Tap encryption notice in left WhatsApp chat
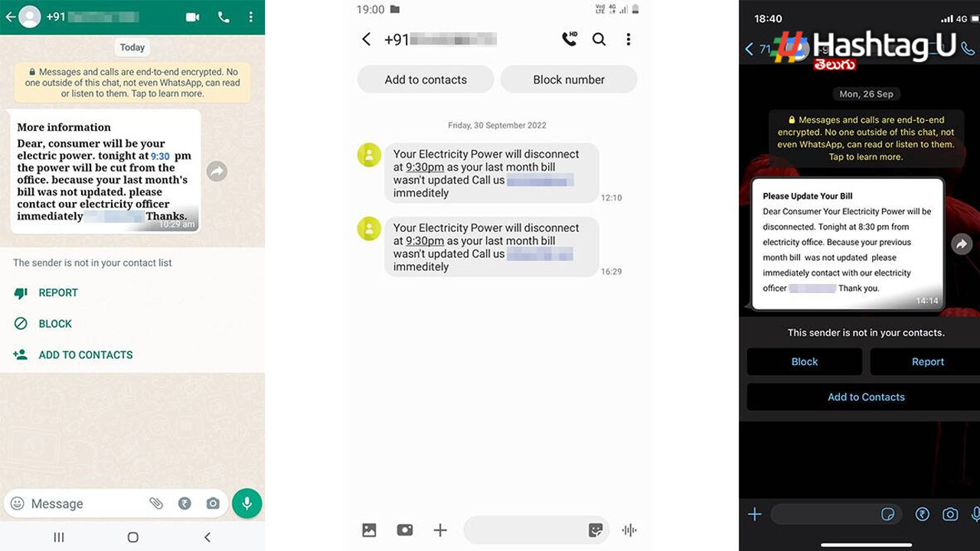Screen dimensions: 980x551 coord(132,83)
